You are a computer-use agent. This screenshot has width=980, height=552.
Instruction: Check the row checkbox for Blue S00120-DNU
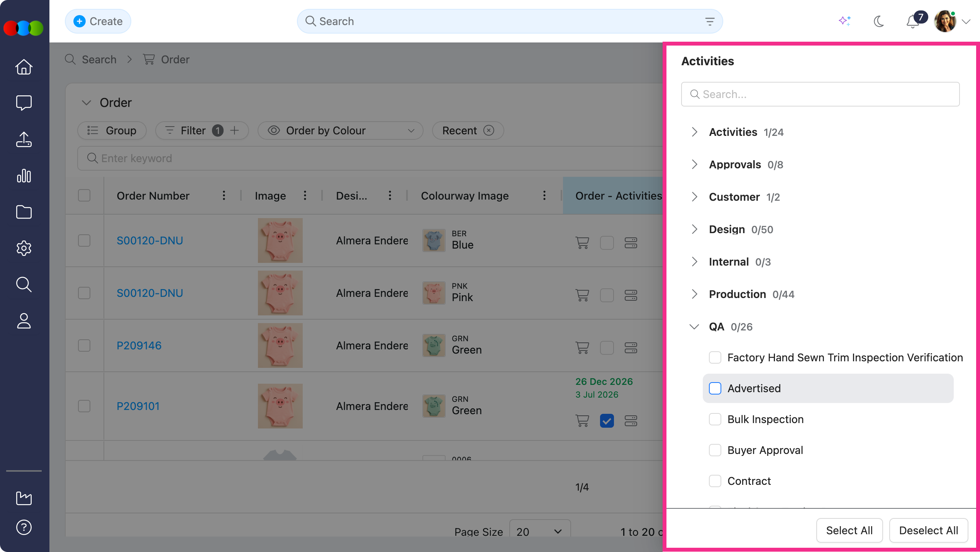point(84,240)
